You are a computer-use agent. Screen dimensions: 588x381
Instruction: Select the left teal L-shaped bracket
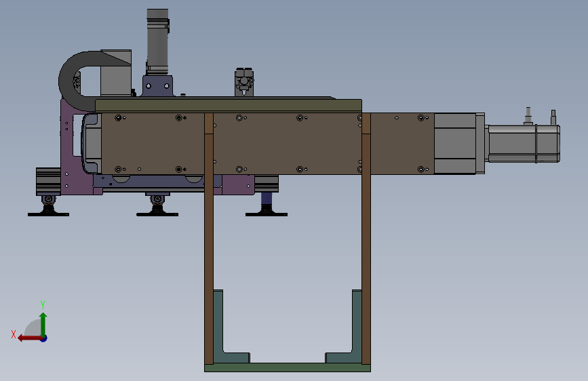click(x=218, y=326)
